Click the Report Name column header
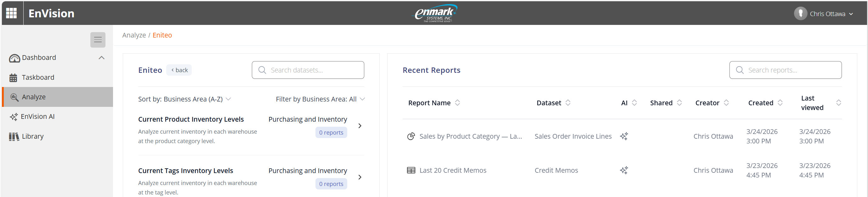The height and width of the screenshot is (197, 868). coord(429,103)
